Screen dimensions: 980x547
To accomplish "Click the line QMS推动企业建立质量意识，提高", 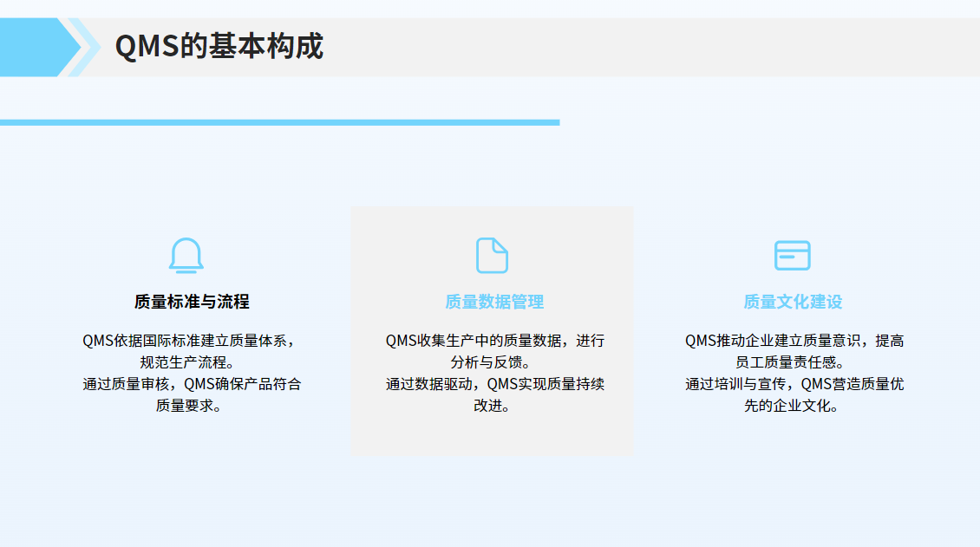I will [794, 341].
